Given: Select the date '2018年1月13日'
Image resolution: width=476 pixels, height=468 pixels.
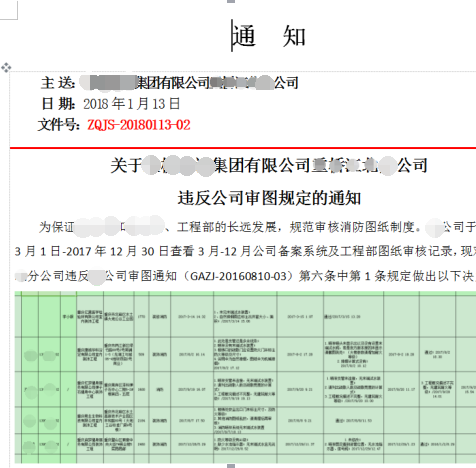Looking at the screenshot, I should pyautogui.click(x=132, y=104).
